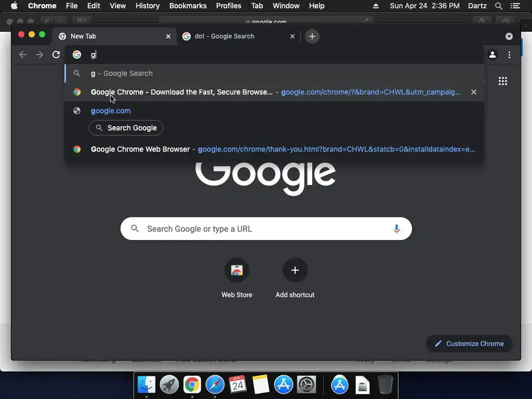The width and height of the screenshot is (532, 399).
Task: Open Launchpad from the Dock
Action: 169,385
